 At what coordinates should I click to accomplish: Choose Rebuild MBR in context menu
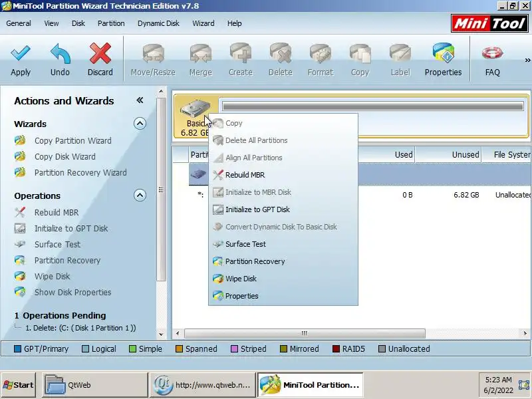click(283, 175)
